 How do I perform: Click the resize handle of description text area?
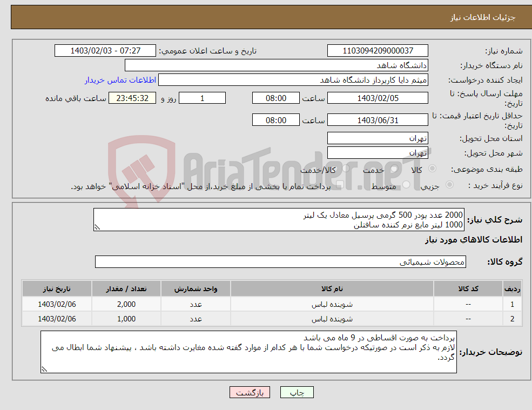pos(97,227)
